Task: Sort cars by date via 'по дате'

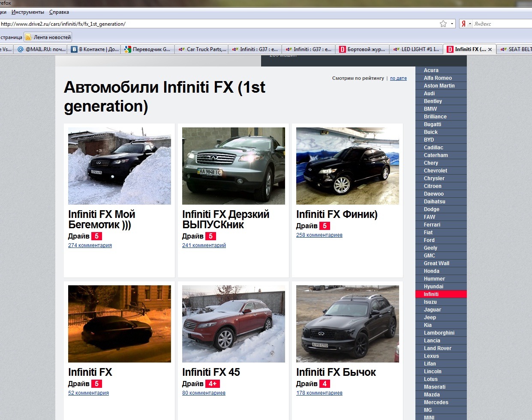Action: tap(398, 78)
